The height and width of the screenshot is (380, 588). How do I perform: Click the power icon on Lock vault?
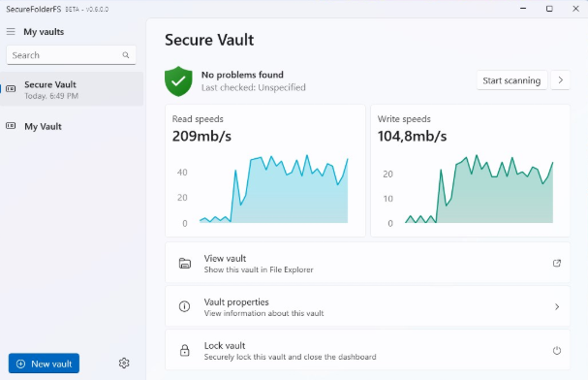(557, 350)
